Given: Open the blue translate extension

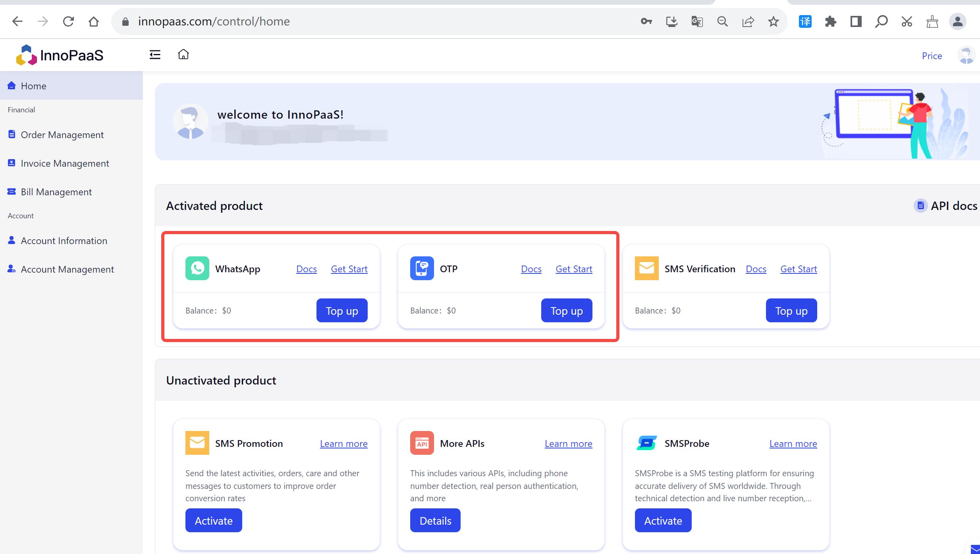Looking at the screenshot, I should [x=805, y=21].
